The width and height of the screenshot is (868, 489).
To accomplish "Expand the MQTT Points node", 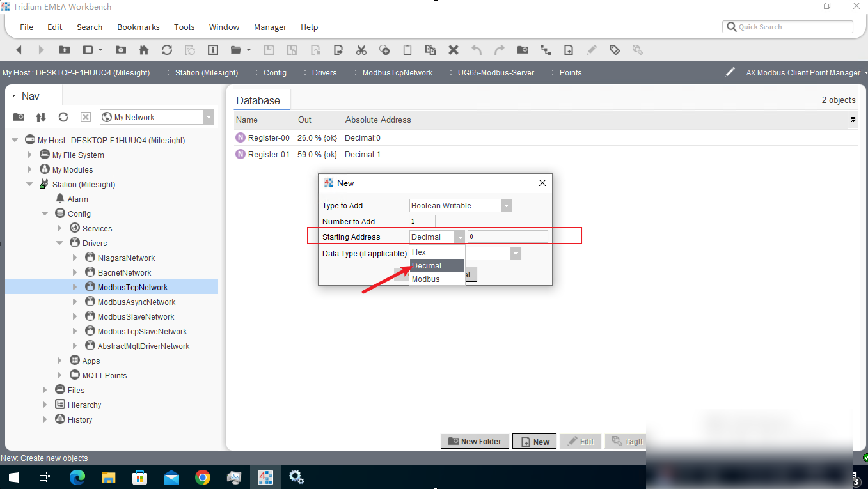I will click(59, 375).
